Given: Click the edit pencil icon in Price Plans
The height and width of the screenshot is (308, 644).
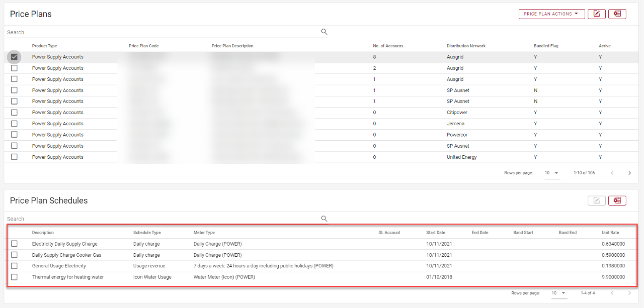Looking at the screenshot, I should click(x=596, y=14).
